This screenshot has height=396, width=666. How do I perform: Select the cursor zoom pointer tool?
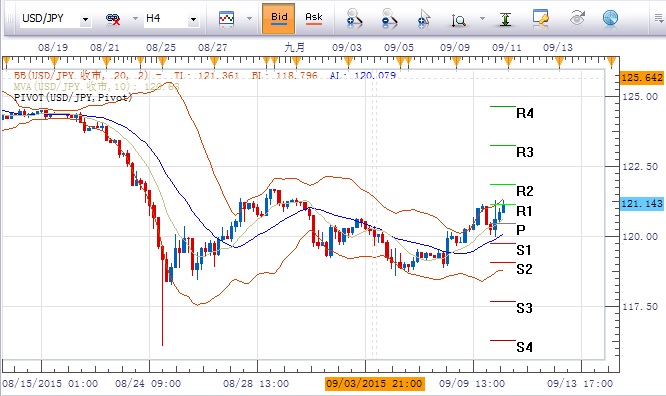(x=423, y=19)
